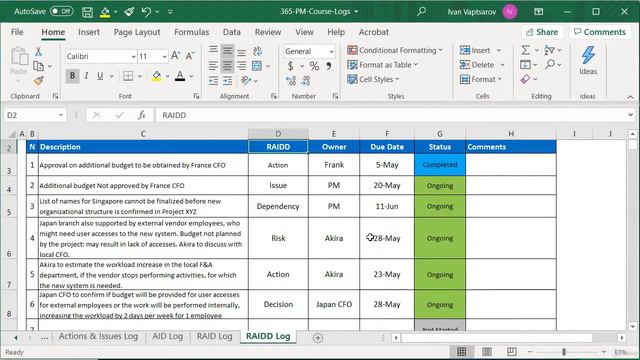Select the AID Log sheet tab
Screen dimensions: 640x360
167,336
